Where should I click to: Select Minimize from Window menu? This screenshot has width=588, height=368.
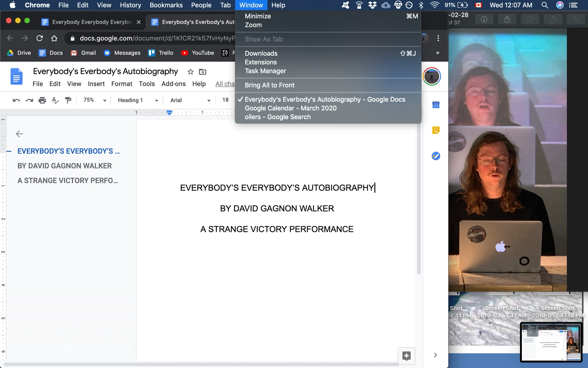point(328,16)
